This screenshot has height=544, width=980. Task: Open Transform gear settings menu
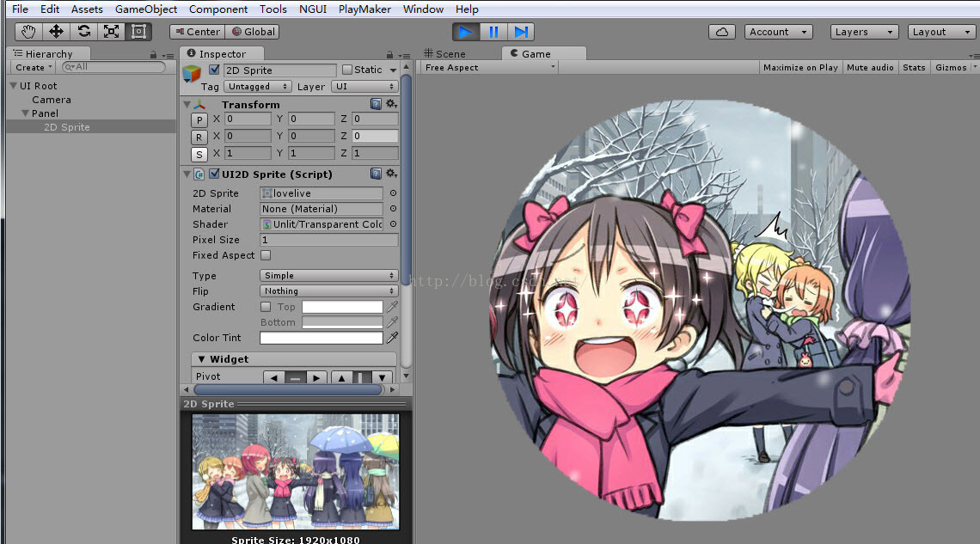pyautogui.click(x=391, y=104)
